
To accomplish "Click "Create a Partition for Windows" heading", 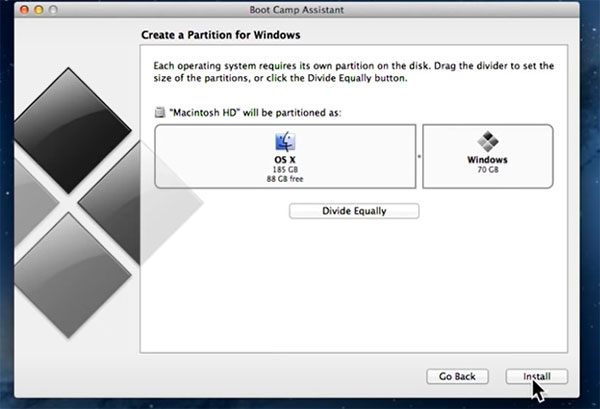I will (x=221, y=35).
